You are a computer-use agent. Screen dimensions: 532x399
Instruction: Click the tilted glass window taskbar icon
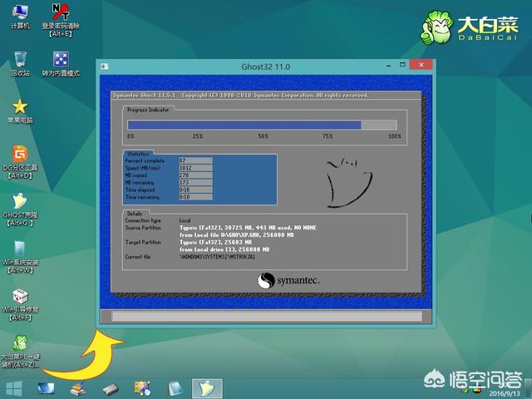175,389
